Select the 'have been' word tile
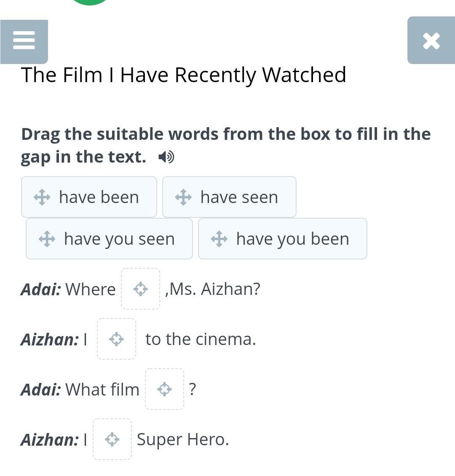 pos(89,197)
